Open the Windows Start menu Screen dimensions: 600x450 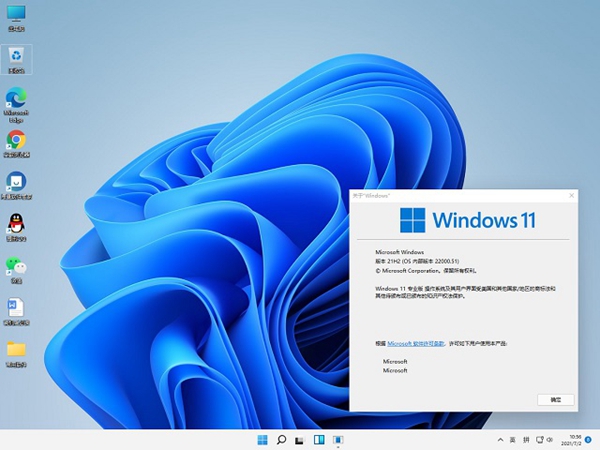[262, 440]
